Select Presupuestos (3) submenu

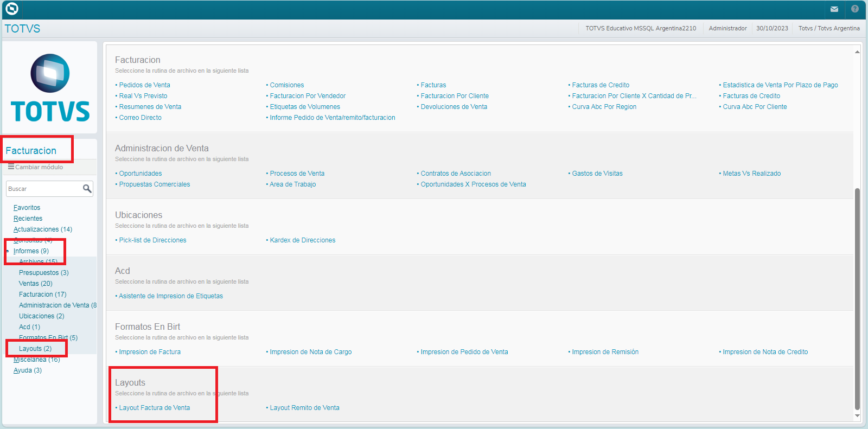tap(44, 273)
